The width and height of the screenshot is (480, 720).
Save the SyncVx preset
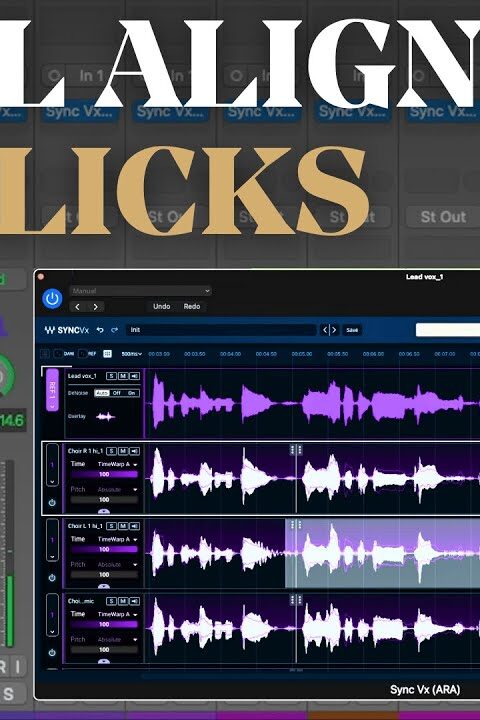coord(352,330)
